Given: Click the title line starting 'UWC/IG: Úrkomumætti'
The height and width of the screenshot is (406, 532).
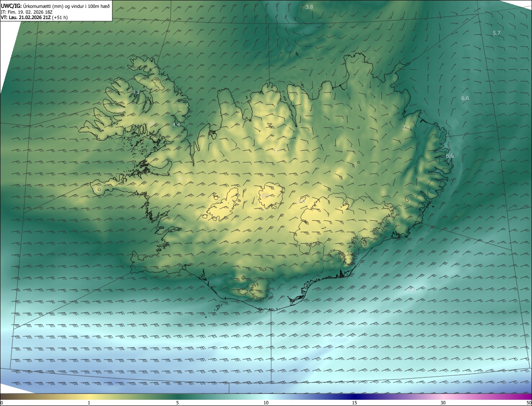Looking at the screenshot, I should tap(55, 6).
